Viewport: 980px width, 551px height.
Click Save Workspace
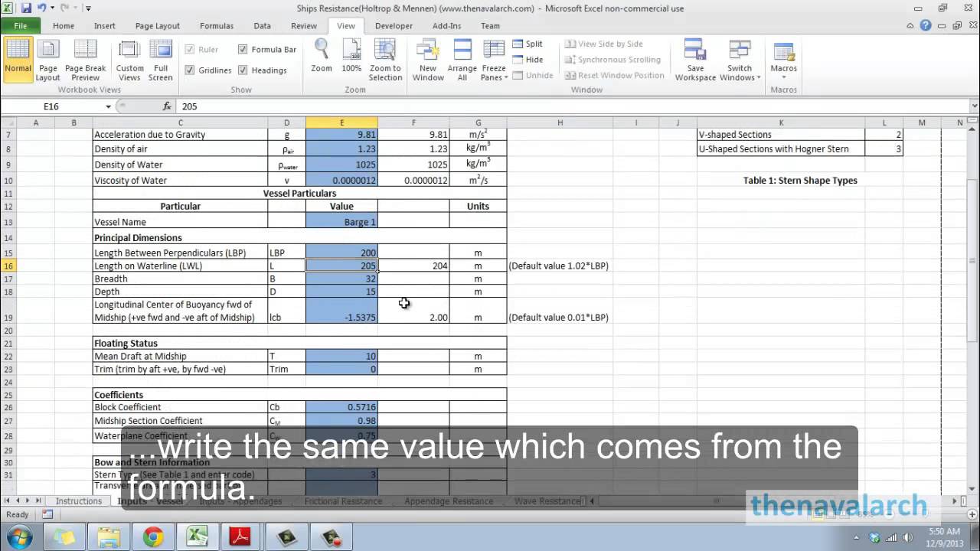(x=695, y=60)
